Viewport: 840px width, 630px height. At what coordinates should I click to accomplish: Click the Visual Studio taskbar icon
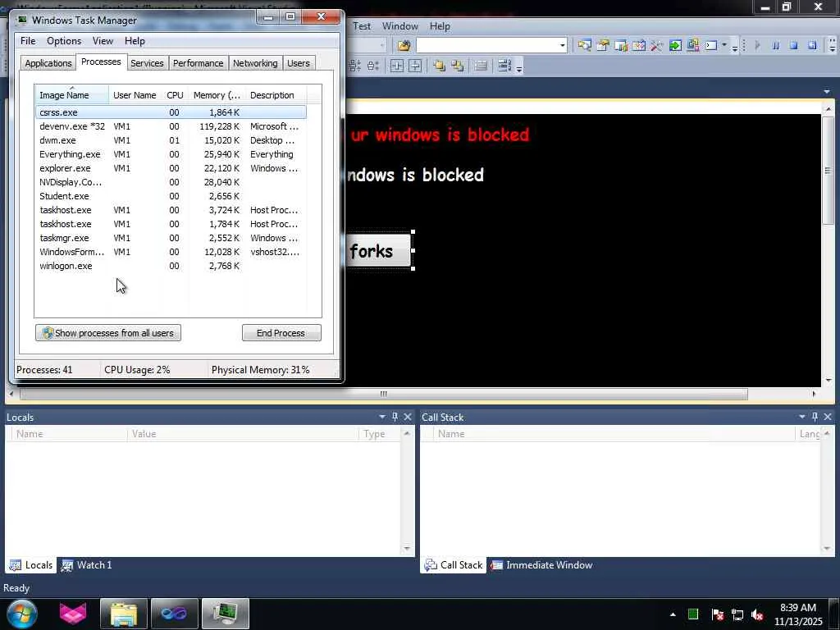point(174,614)
